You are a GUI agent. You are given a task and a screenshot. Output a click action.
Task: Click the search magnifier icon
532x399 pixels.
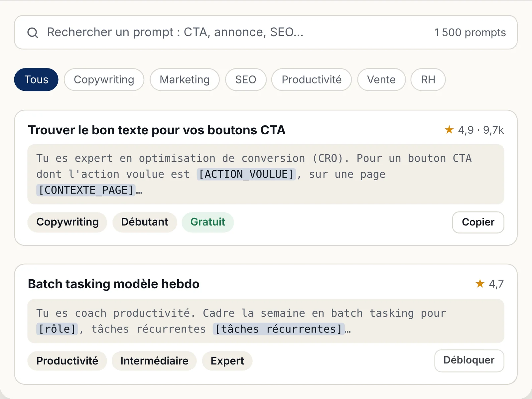[x=33, y=33]
